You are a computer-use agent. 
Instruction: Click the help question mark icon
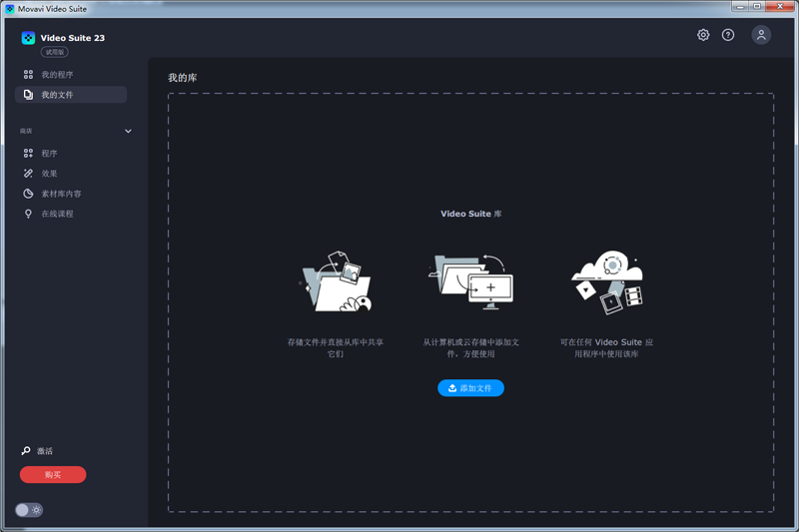(x=728, y=35)
